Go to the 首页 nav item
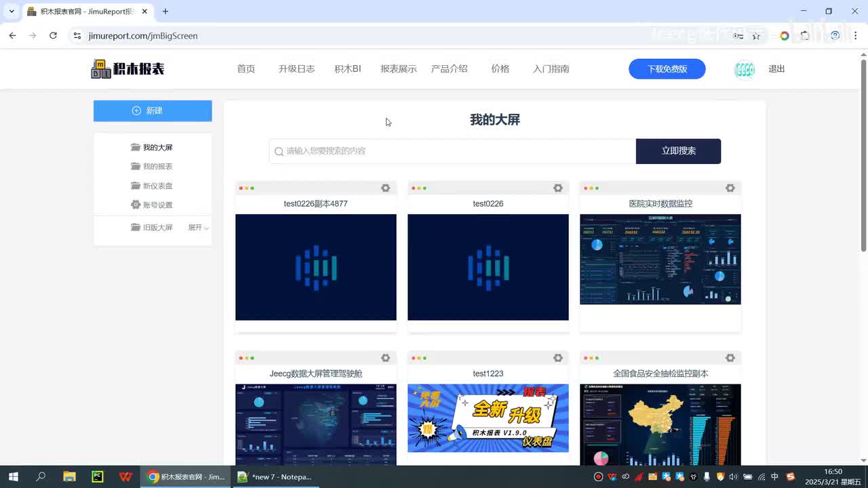This screenshot has height=488, width=868. (246, 69)
